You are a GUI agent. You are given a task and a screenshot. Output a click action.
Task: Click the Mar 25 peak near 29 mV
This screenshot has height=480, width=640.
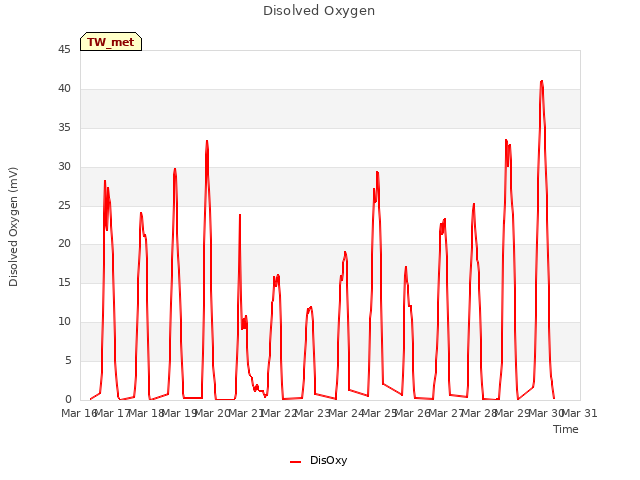tap(378, 172)
